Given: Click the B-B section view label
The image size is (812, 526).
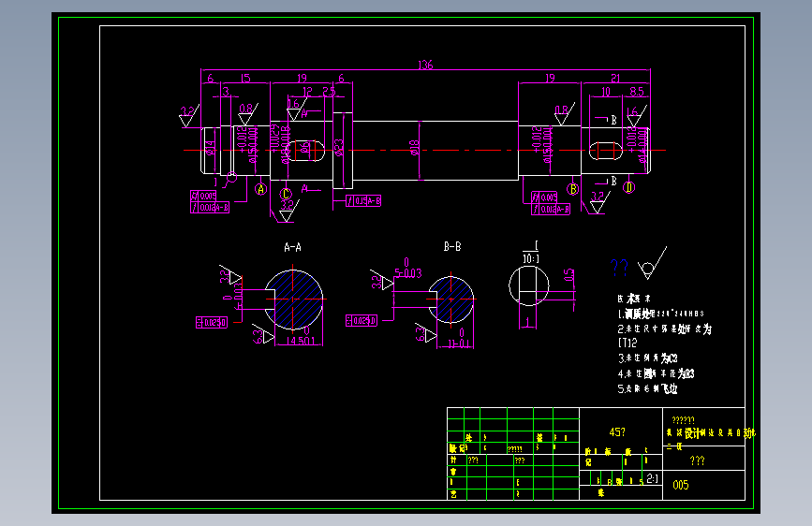Looking at the screenshot, I should tap(452, 247).
